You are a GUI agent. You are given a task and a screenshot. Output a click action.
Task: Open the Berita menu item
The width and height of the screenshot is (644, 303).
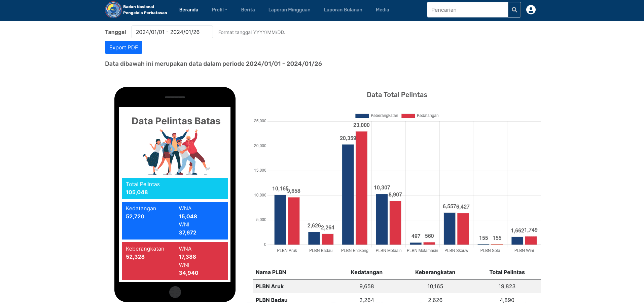pyautogui.click(x=248, y=10)
